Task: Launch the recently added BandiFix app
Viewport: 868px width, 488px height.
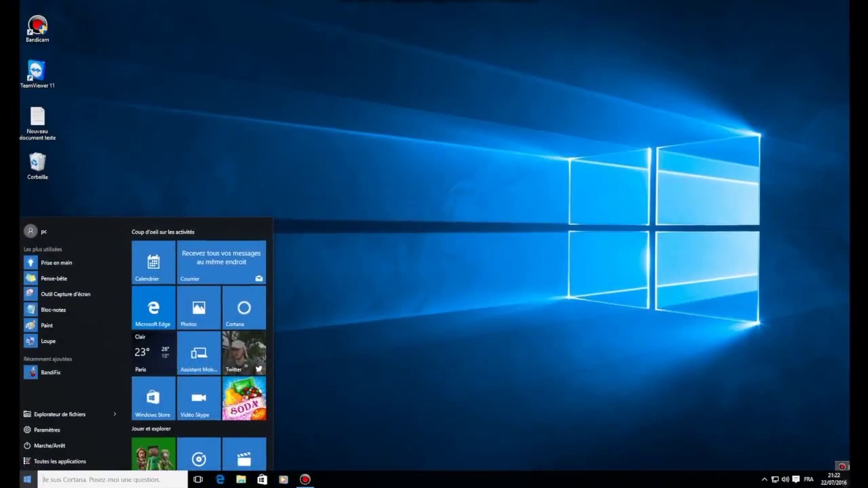Action: coord(75,372)
